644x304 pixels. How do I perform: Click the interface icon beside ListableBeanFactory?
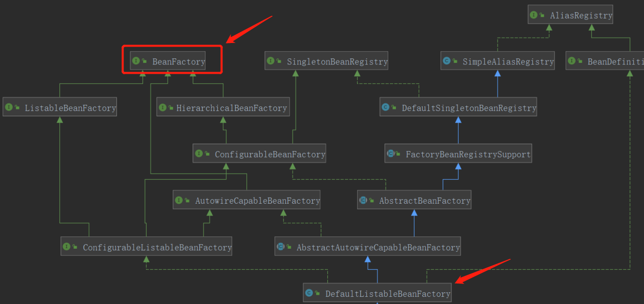tap(9, 107)
